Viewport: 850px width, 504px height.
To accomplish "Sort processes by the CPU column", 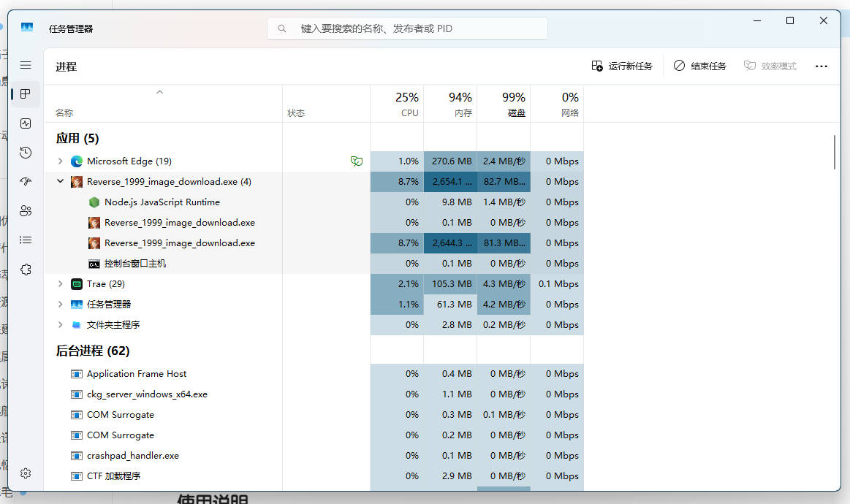I will [397, 104].
